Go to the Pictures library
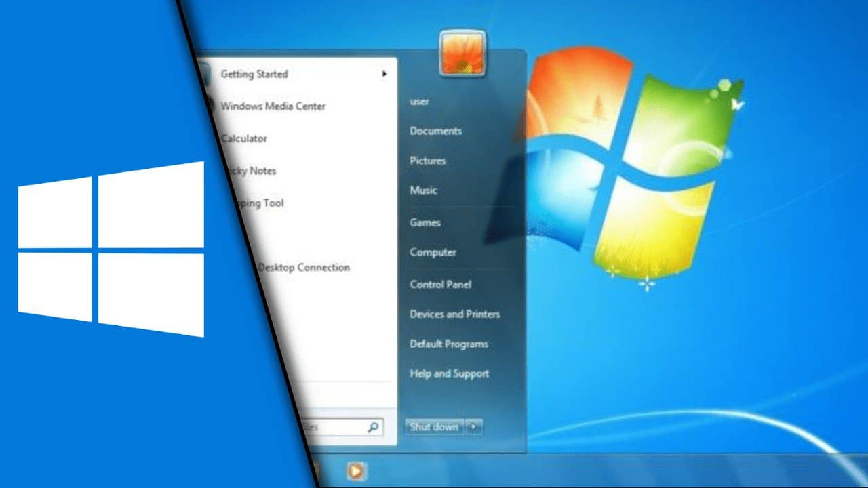The image size is (868, 488). coord(427,161)
